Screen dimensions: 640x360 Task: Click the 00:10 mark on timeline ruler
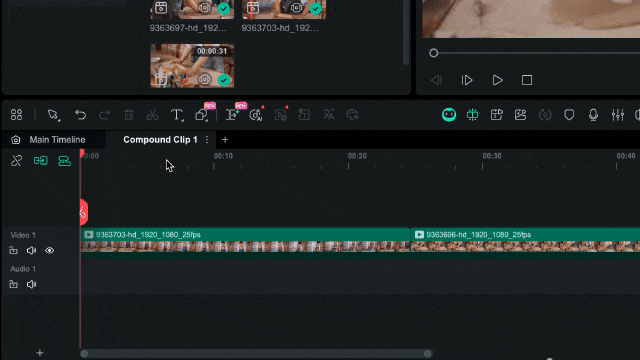tap(223, 156)
